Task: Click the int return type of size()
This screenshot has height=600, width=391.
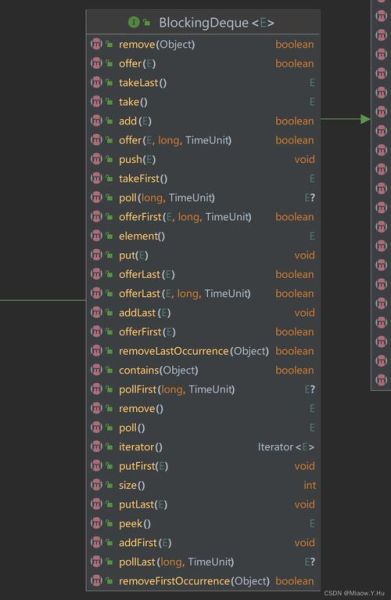Action: point(310,485)
